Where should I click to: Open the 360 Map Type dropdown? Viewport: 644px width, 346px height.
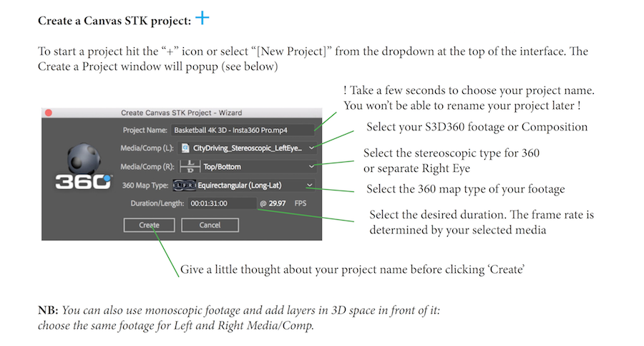pyautogui.click(x=244, y=186)
